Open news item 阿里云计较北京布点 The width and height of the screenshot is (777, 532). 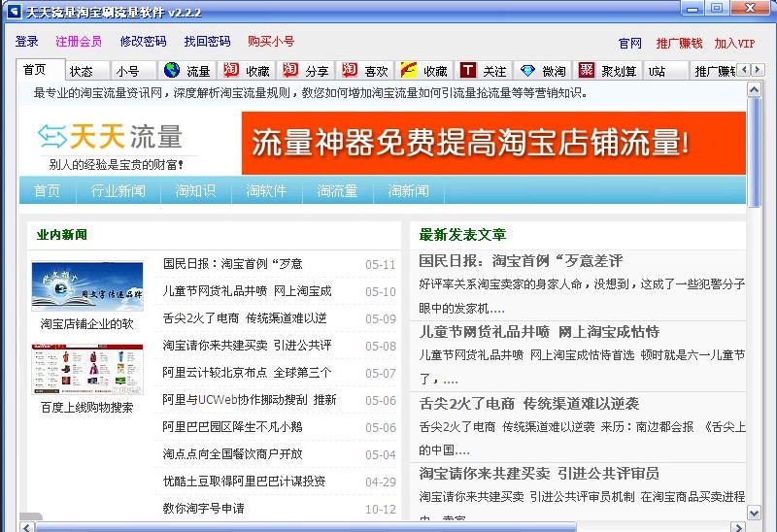pyautogui.click(x=247, y=373)
